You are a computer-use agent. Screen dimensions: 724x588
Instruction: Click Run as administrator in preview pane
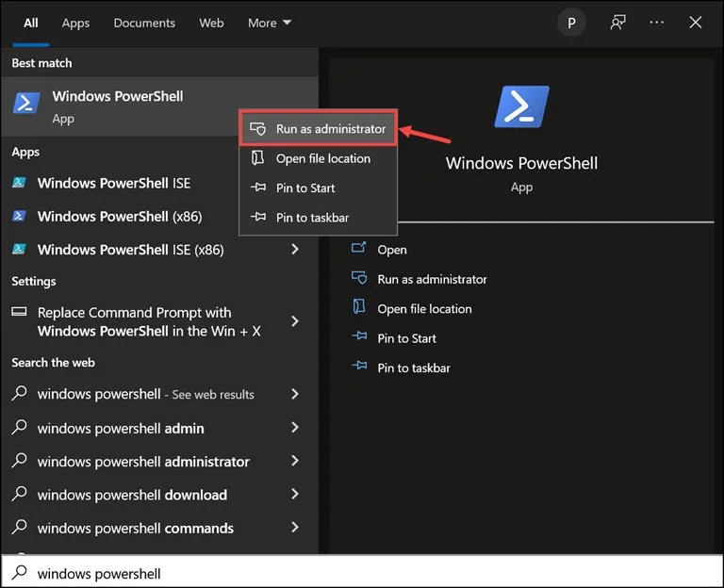(432, 279)
